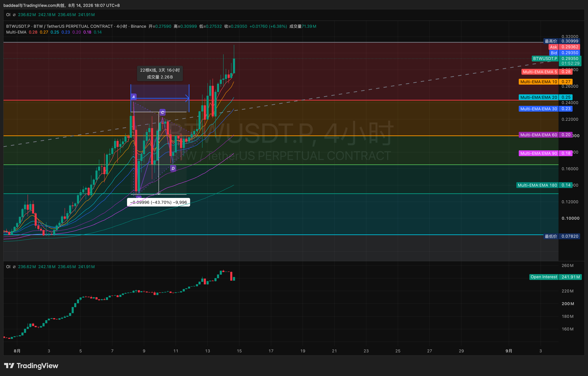Viewport: 588px width, 376px height.
Task: Click the blue date range arrowhead
Action: tap(187, 98)
